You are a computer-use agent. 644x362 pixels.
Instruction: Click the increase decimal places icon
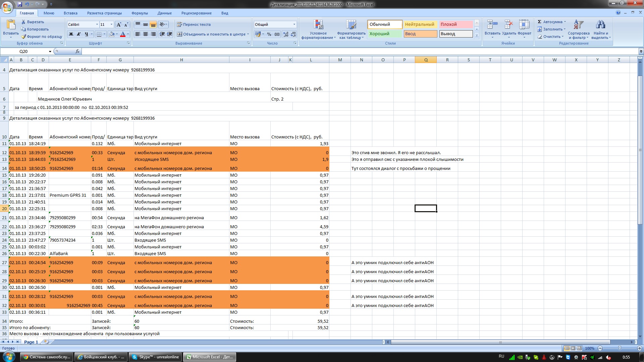pos(285,34)
